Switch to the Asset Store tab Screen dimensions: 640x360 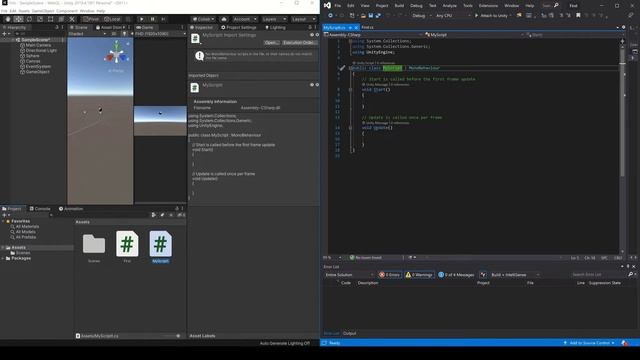pos(109,27)
